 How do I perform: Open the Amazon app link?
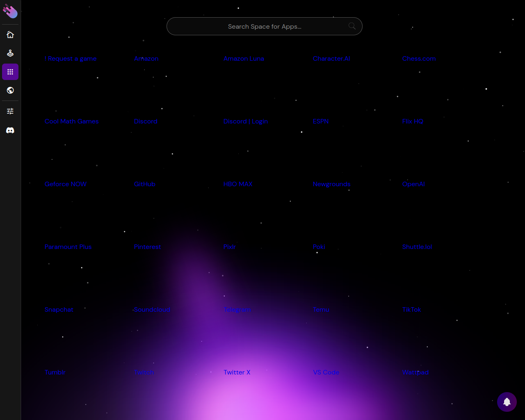(x=146, y=59)
